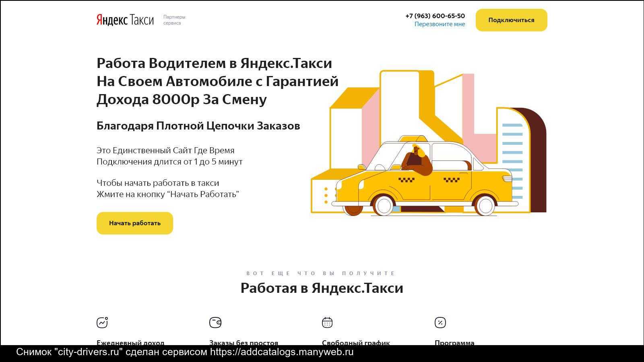The image size is (644, 362).
Task: Click phone number +7 (963) 600-65-50
Action: pyautogui.click(x=435, y=16)
